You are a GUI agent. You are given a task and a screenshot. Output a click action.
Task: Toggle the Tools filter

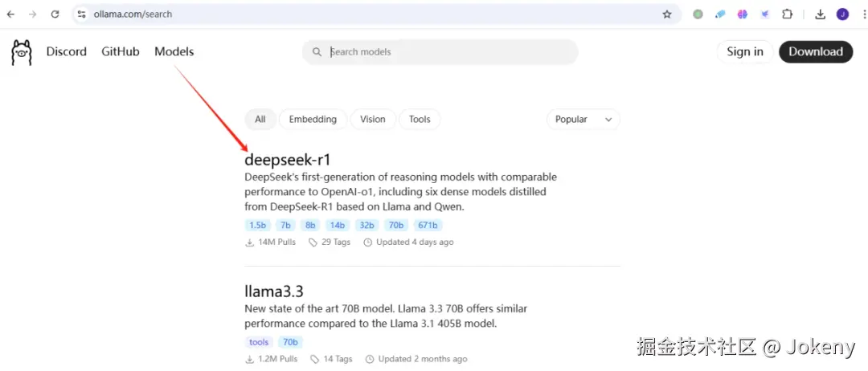[x=420, y=119]
